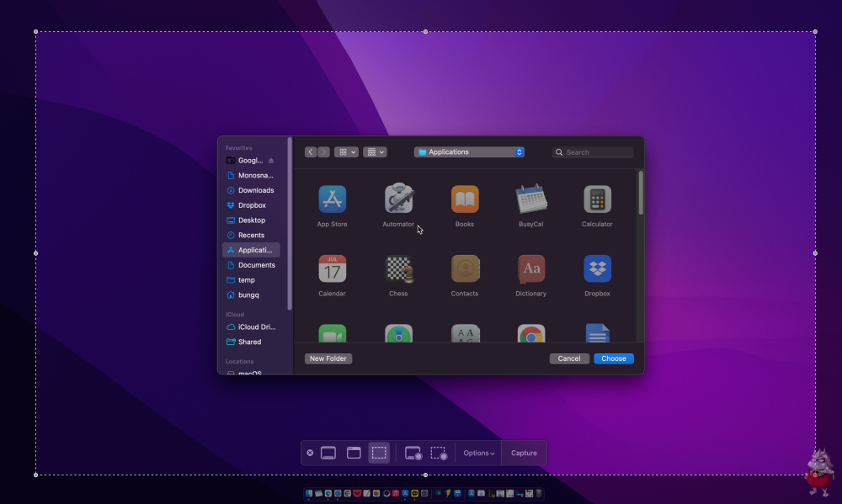The width and height of the screenshot is (842, 504).
Task: Open the Monosna... sidebar item
Action: (x=251, y=176)
